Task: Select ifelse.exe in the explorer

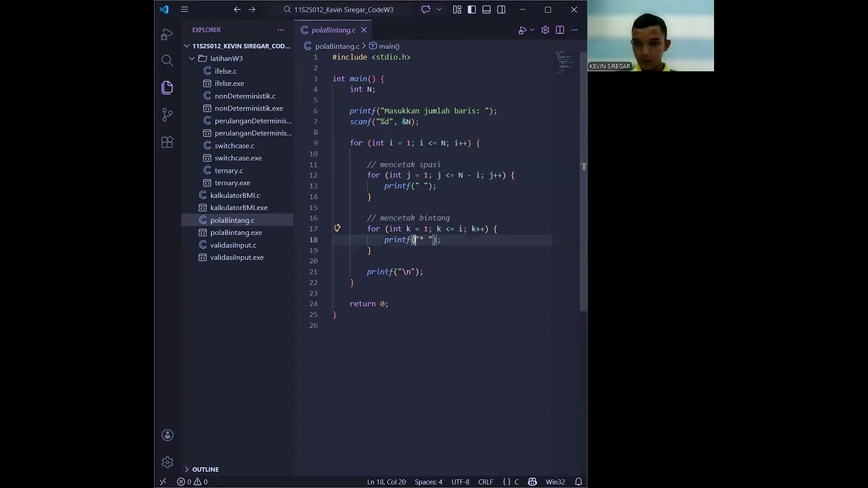Action: (237, 83)
